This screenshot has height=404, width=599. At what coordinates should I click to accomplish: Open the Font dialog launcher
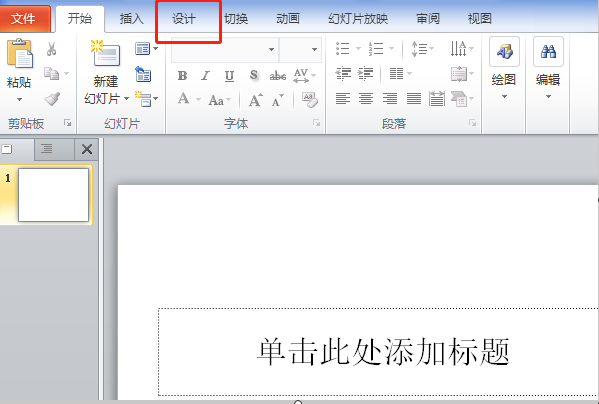316,123
